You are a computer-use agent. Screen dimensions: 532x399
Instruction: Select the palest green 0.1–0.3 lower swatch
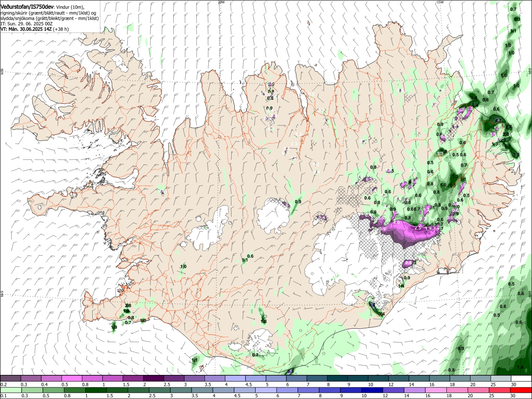pos(11,390)
